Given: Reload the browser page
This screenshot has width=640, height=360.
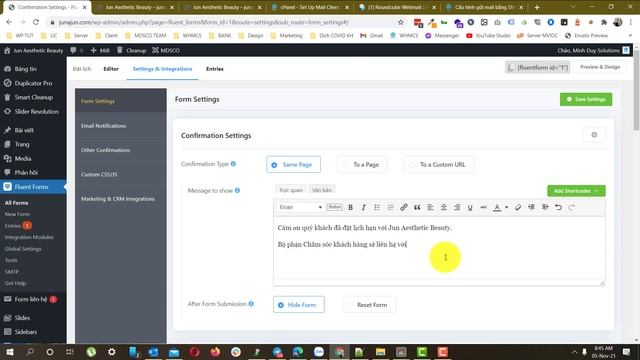Looking at the screenshot, I should coord(36,22).
